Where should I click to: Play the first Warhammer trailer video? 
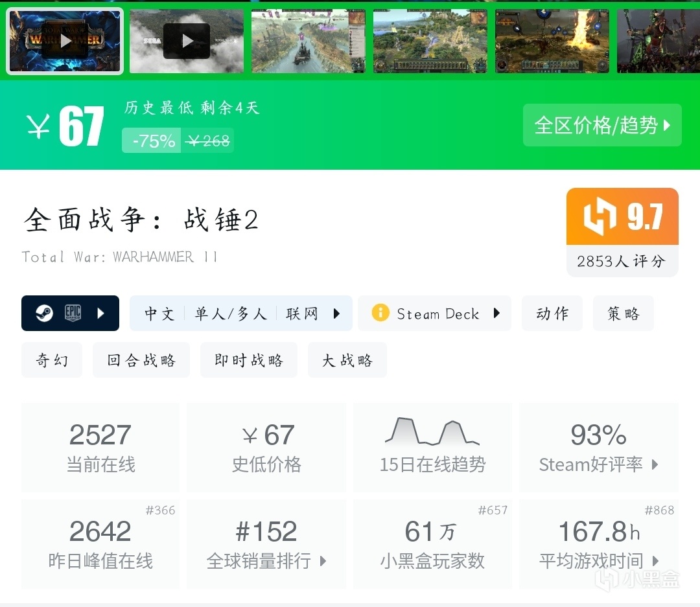coord(65,41)
